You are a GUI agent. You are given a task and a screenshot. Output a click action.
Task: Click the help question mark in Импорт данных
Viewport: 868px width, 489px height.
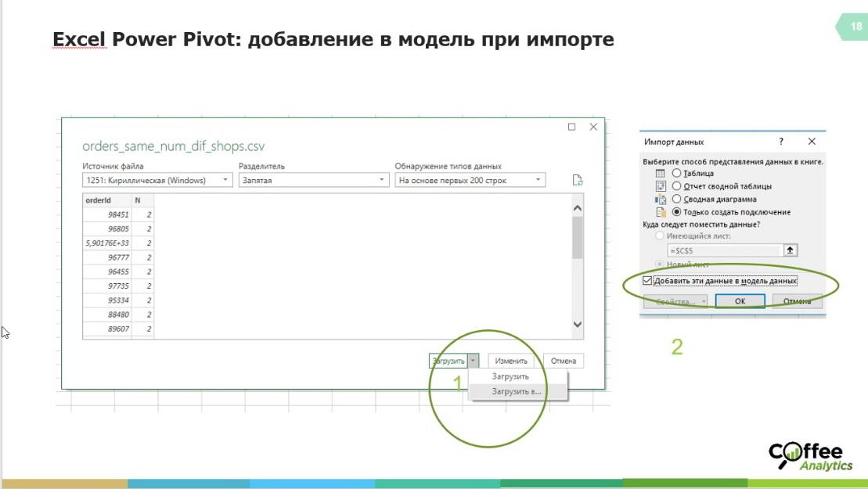[780, 142]
